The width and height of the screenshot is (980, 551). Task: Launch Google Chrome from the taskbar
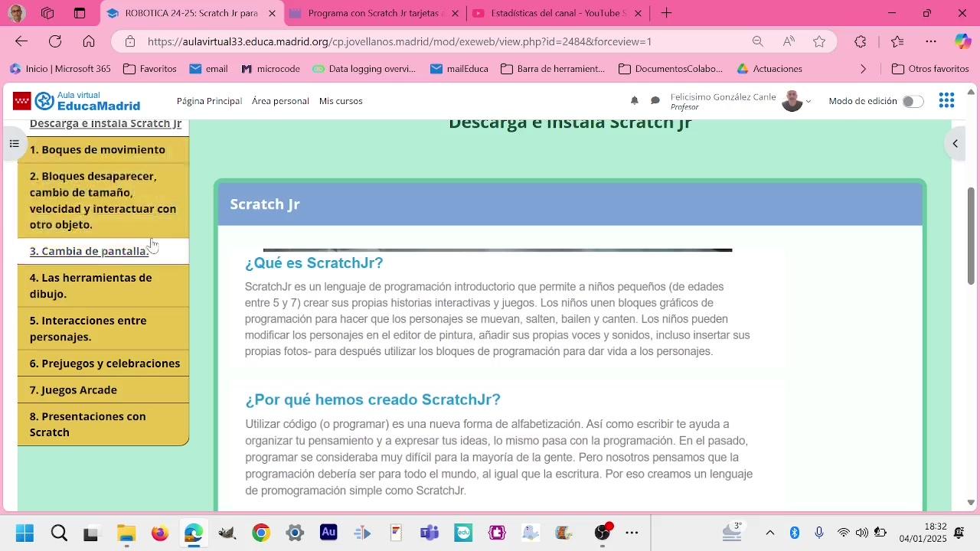pyautogui.click(x=261, y=533)
